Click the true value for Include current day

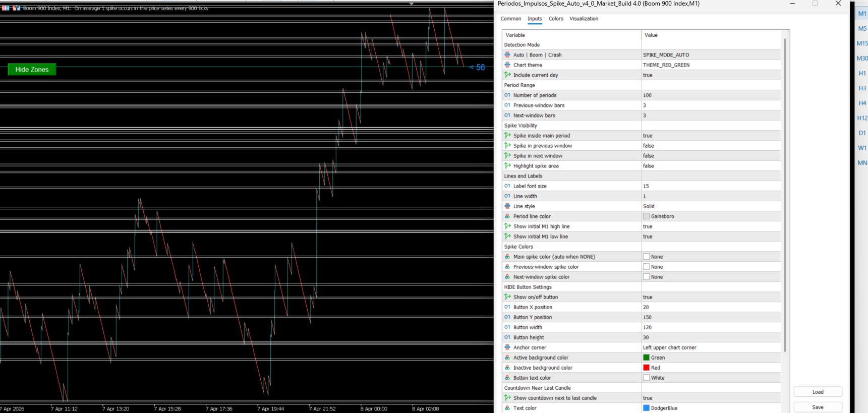648,75
